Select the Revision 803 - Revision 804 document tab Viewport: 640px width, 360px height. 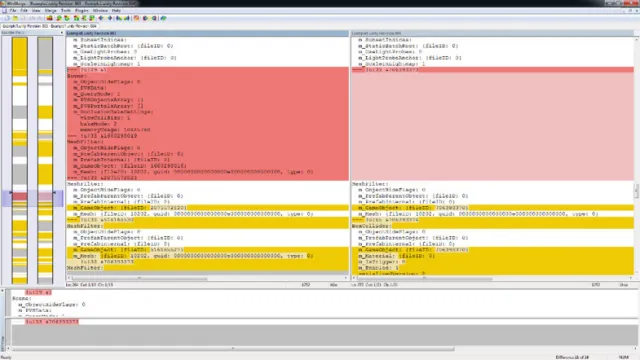(49, 26)
